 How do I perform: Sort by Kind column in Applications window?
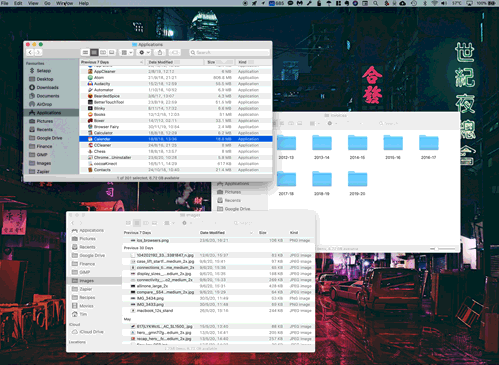pos(253,62)
